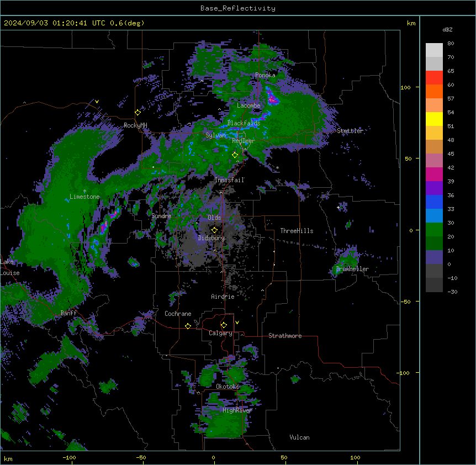Click the Olds town label
476x465 pixels.
[x=214, y=218]
